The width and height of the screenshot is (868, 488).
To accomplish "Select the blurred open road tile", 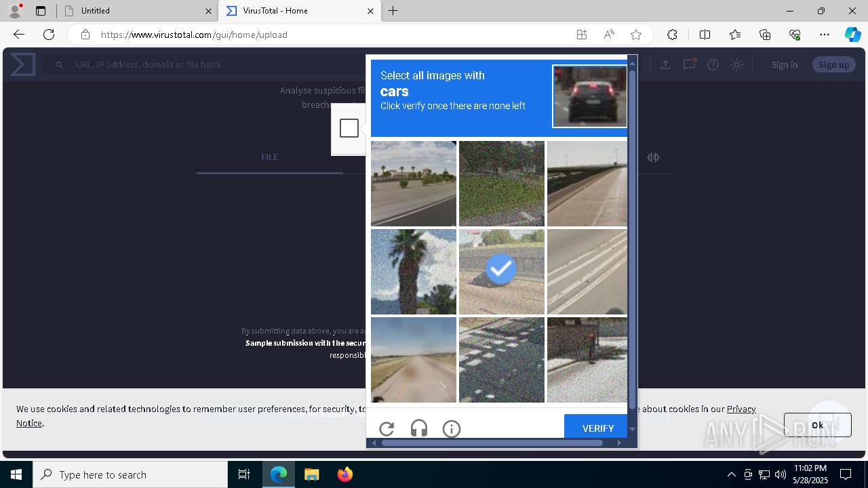I will coord(414,360).
